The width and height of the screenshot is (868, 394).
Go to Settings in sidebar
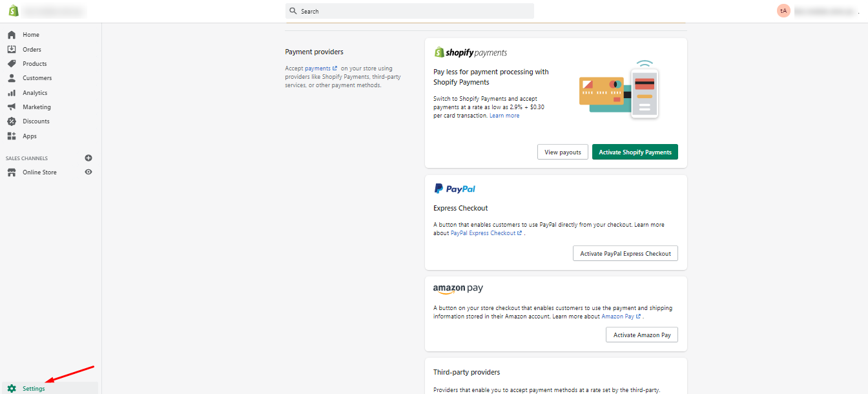34,389
